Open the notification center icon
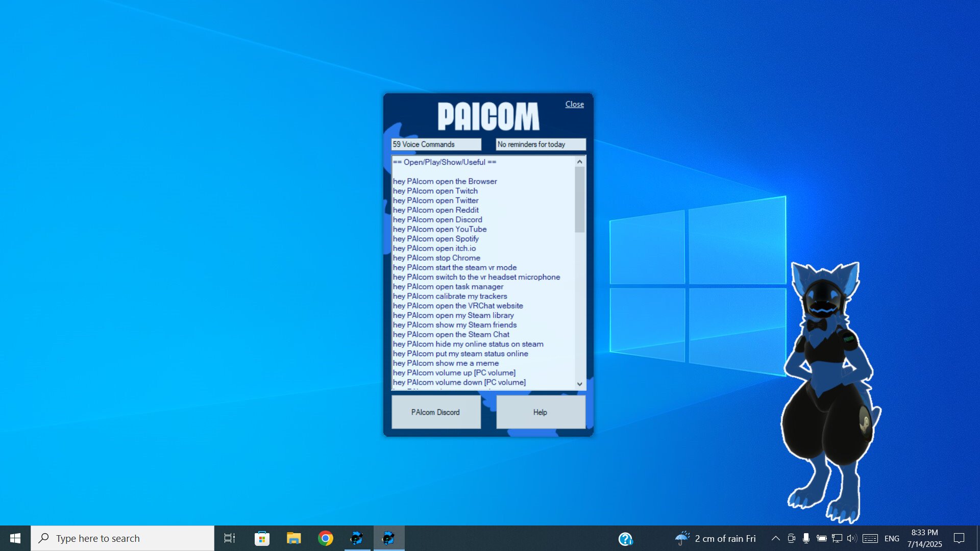980x551 pixels. [959, 538]
